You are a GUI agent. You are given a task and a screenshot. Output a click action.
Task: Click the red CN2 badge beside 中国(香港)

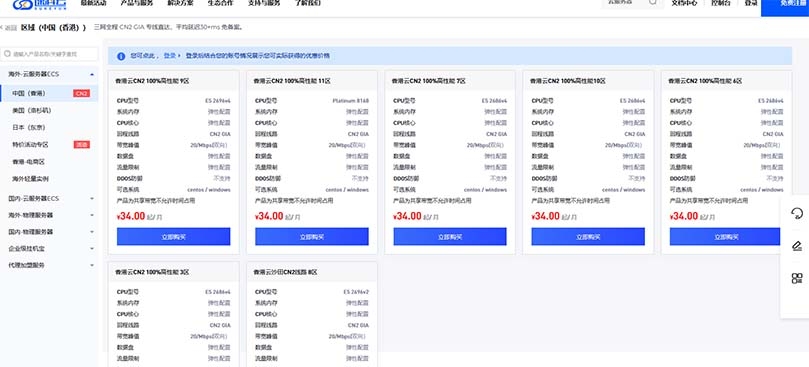click(82, 93)
